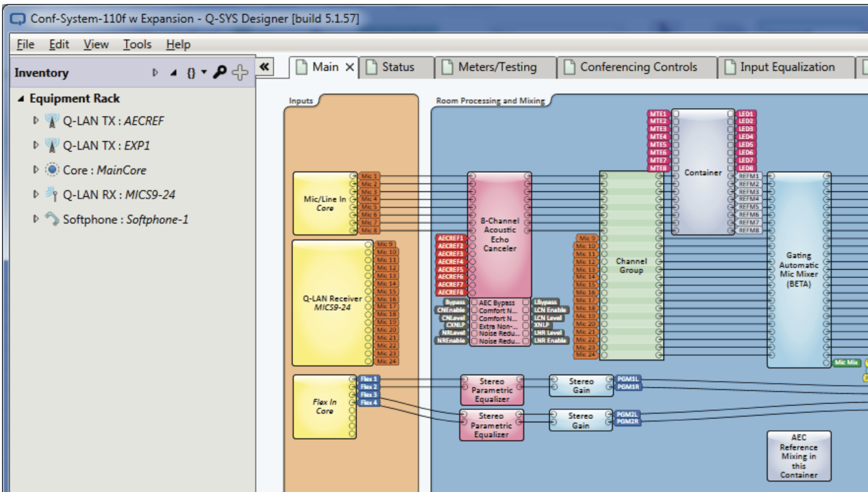
Task: Select the Gating Automatic Mic Mixer block
Action: point(798,270)
